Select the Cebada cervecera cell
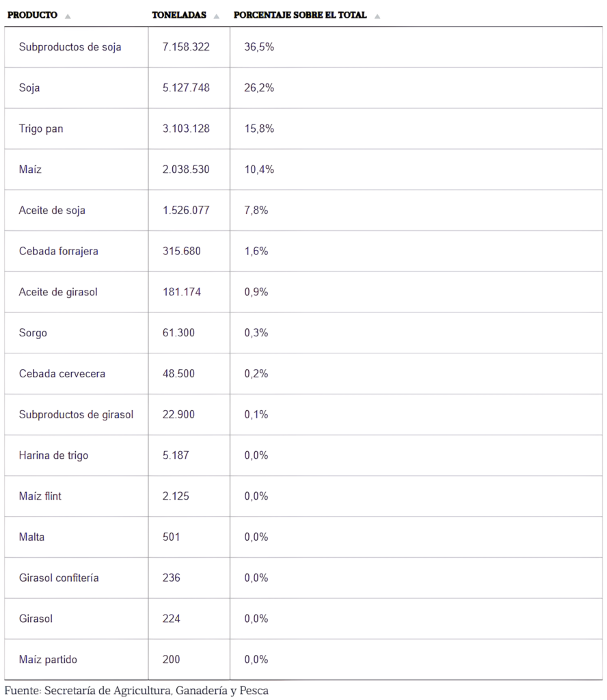 (62, 374)
